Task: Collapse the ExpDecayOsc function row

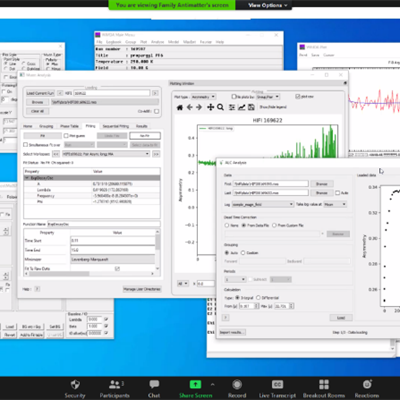Action: (x=27, y=178)
